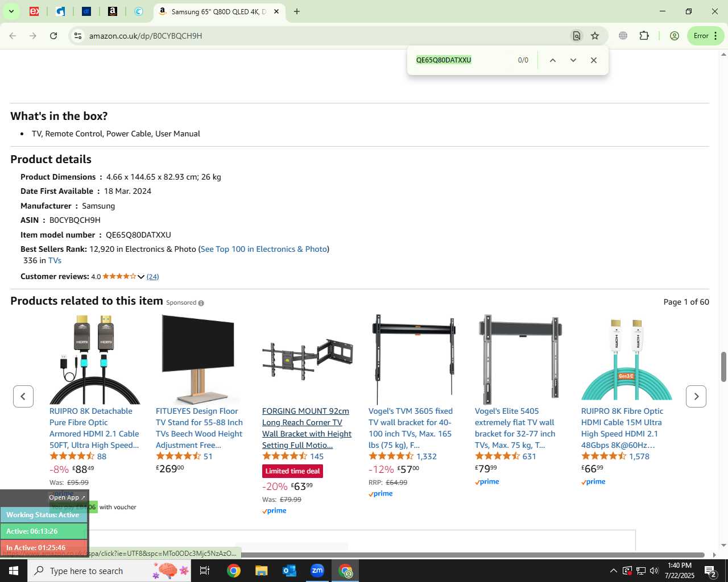Screen dimensions: 728x582
Task: Click the green Error button
Action: point(705,36)
